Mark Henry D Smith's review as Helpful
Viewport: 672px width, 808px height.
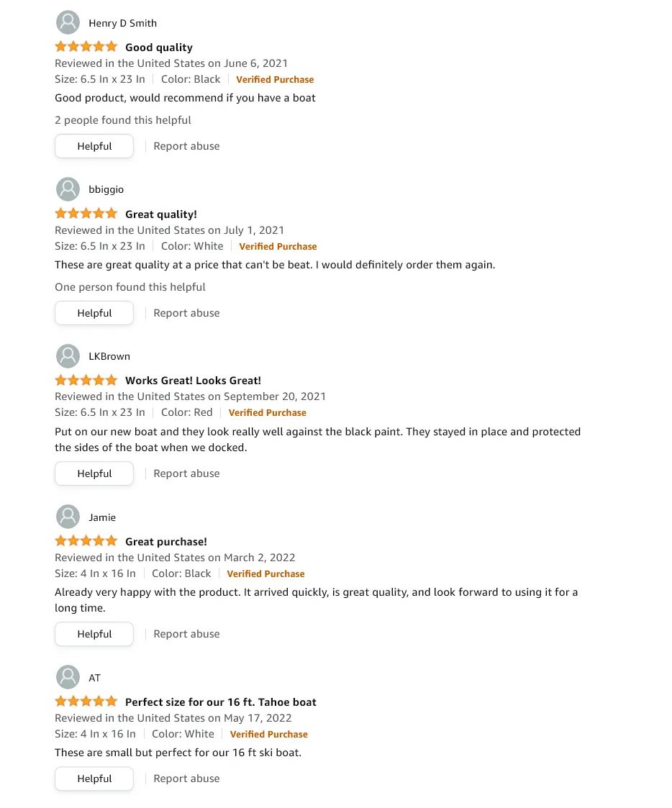pos(94,146)
